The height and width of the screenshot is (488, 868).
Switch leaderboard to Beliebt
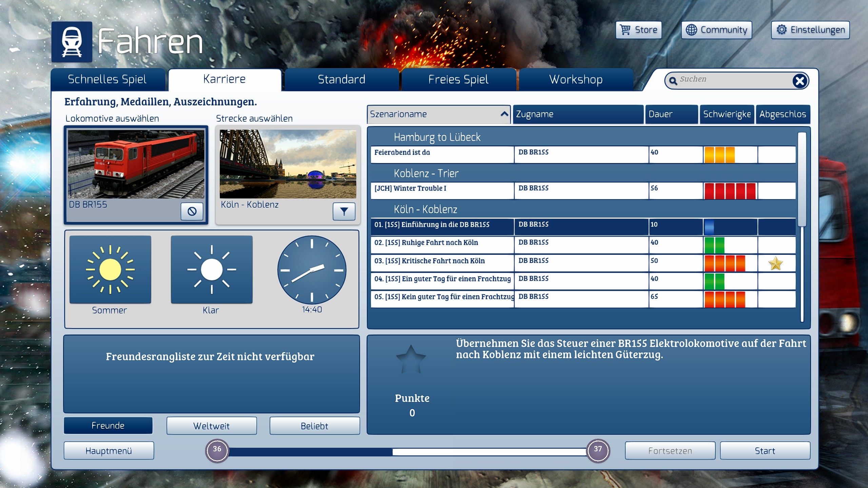click(314, 426)
